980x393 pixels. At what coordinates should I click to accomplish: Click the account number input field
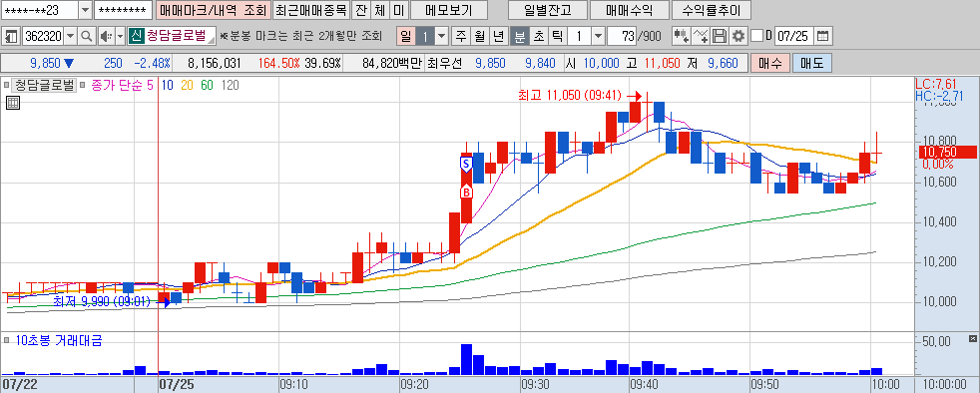pyautogui.click(x=40, y=10)
